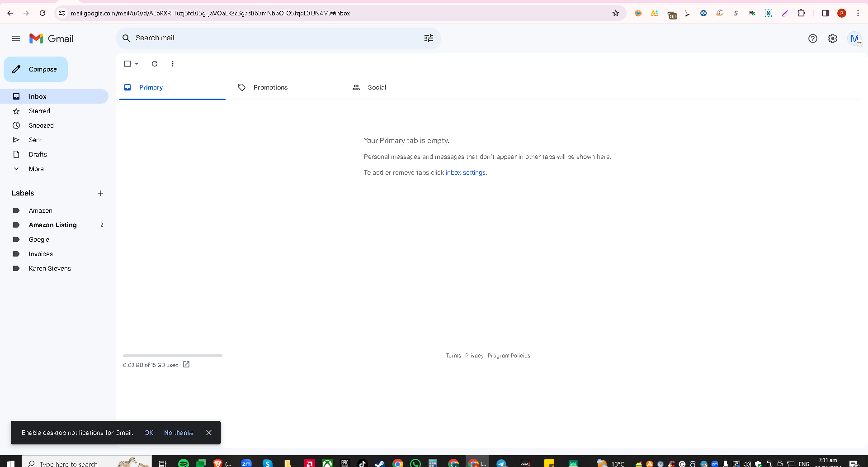The image size is (868, 467).
Task: Open Zoom from the taskbar
Action: (246, 462)
